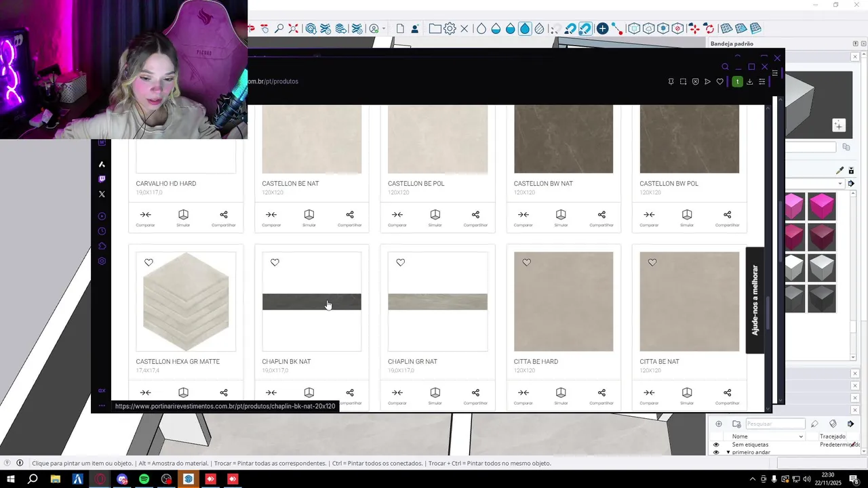Open history clock icon in Opera sidebar
This screenshot has width=868, height=488.
coord(102,231)
